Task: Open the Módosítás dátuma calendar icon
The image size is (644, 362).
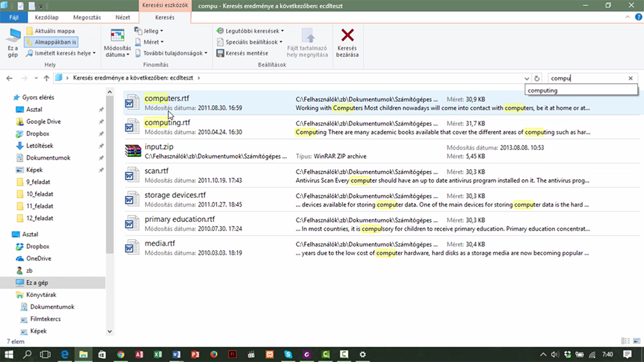Action: pyautogui.click(x=117, y=36)
